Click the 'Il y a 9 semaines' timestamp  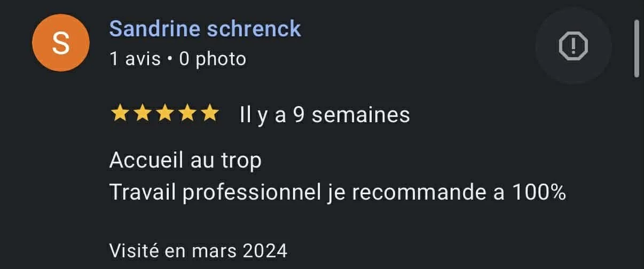[x=325, y=115]
